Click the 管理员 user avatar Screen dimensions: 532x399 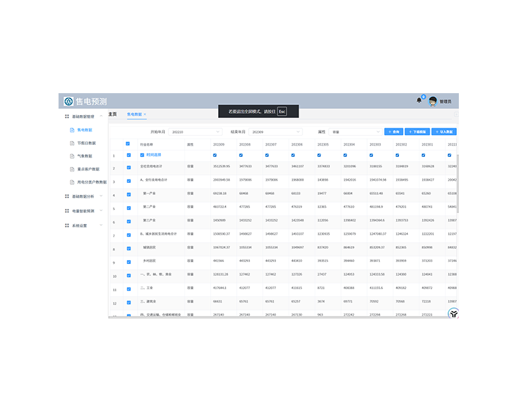(x=432, y=101)
